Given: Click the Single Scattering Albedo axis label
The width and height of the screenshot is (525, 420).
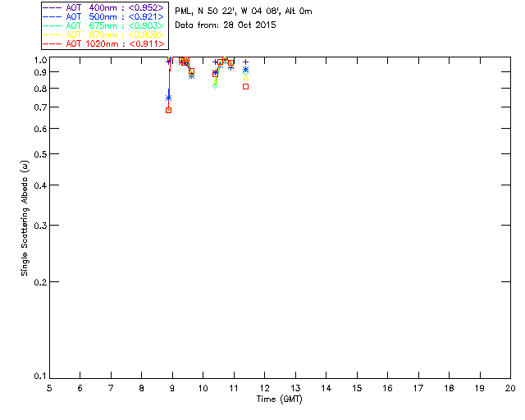Looking at the screenshot, I should click(25, 218).
